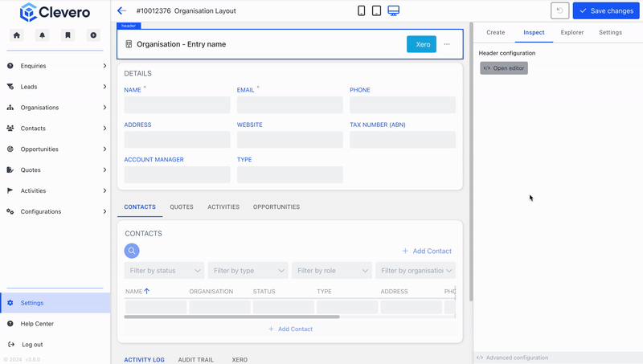Click the back arrow beside layout title
Image resolution: width=643 pixels, height=364 pixels.
[x=122, y=10]
